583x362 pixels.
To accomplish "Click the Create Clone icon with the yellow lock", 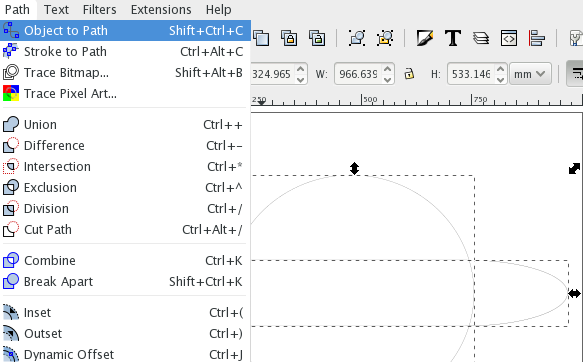I will pyautogui.click(x=289, y=38).
